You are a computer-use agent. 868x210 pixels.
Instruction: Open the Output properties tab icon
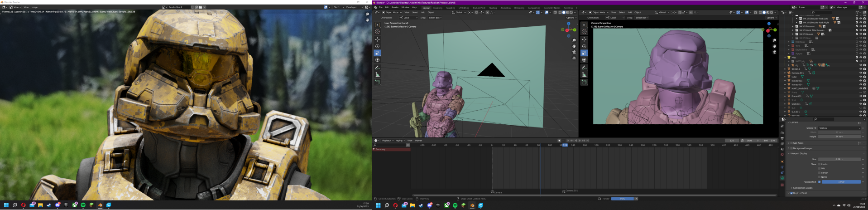tap(782, 138)
